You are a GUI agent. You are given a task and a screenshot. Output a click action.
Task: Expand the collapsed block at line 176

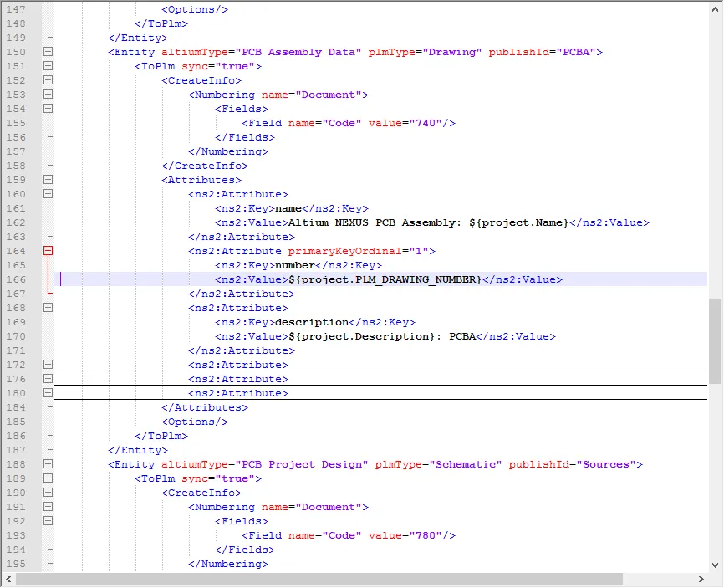point(48,379)
